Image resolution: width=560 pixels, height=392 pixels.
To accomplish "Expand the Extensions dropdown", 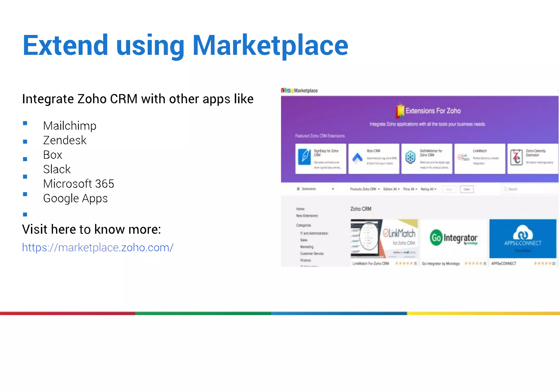I will click(332, 189).
